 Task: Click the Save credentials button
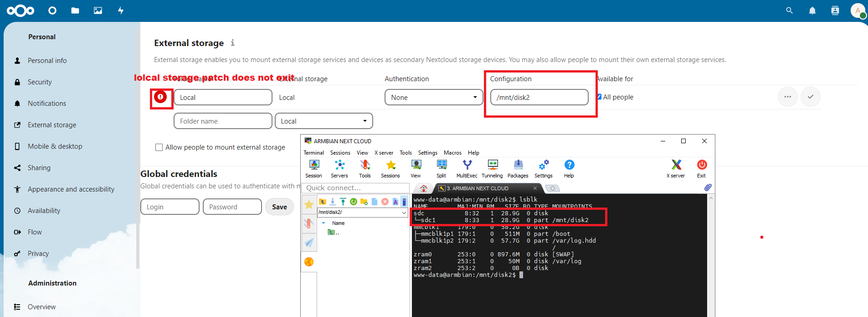point(279,207)
